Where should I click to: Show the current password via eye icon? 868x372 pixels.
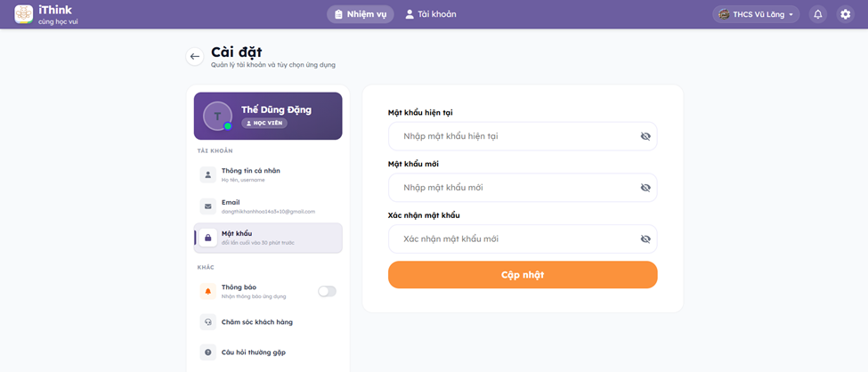pos(645,136)
